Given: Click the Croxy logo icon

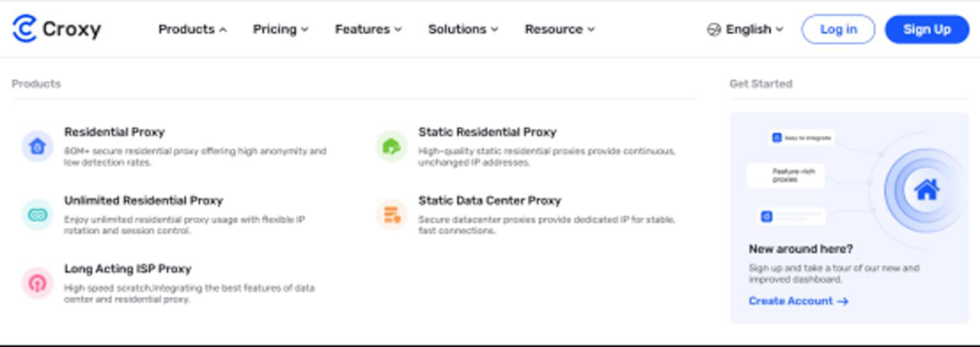Looking at the screenshot, I should coord(24,29).
